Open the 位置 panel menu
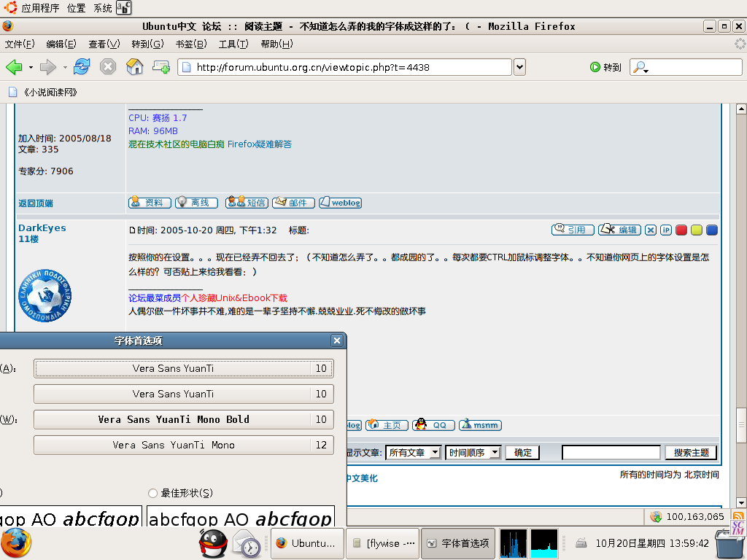 [x=76, y=8]
